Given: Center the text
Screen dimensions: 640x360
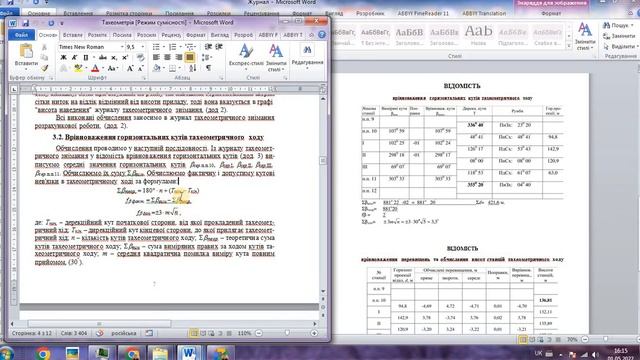Looking at the screenshot, I should pos(167,58).
